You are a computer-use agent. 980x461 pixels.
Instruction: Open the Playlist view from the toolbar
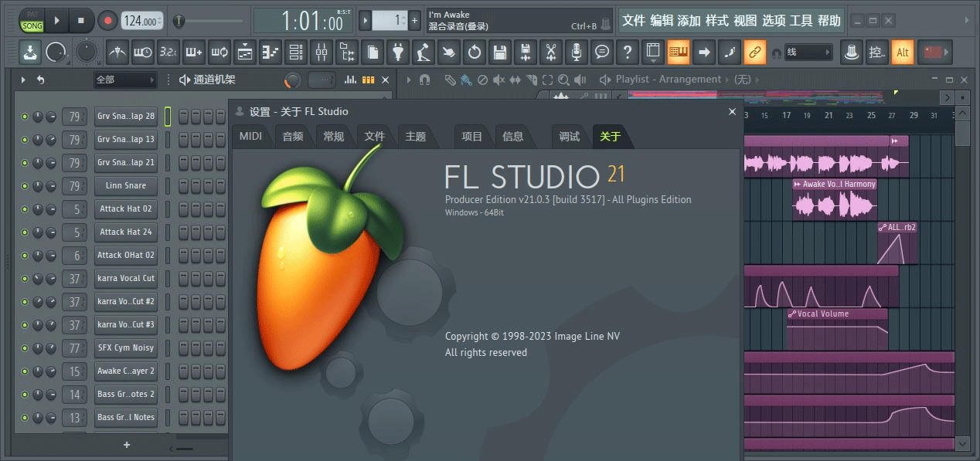tap(245, 53)
